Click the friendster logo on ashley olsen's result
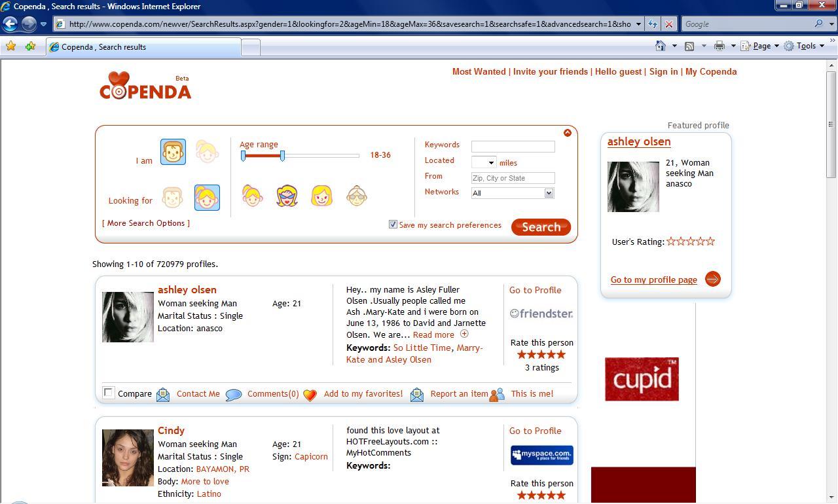 541,314
